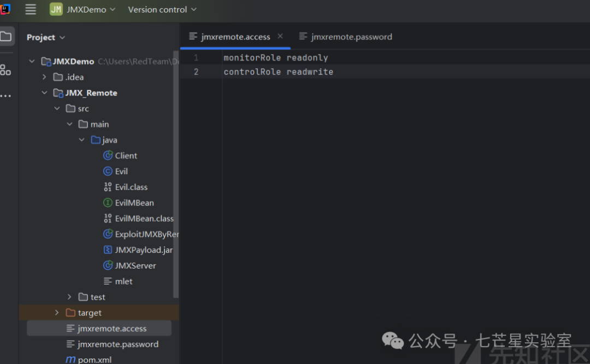Screen dimensions: 590x364
Task: Expand the target folder
Action: tap(57, 313)
